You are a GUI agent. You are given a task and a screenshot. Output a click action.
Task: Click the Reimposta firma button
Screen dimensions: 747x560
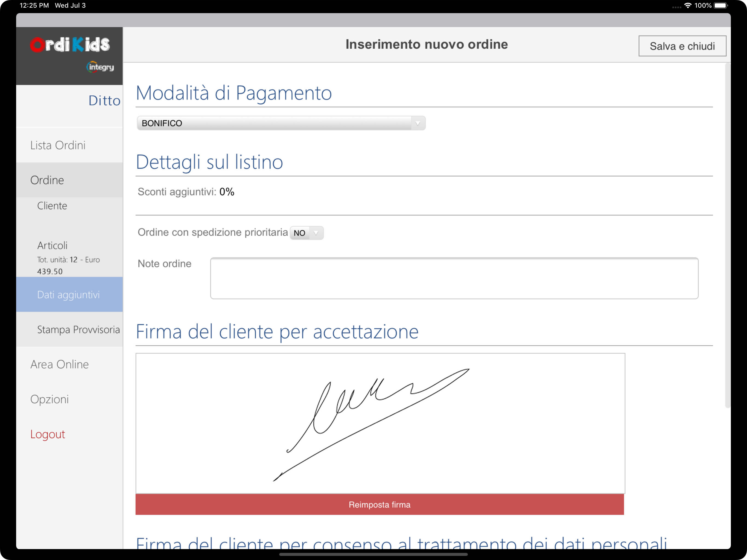click(x=380, y=504)
